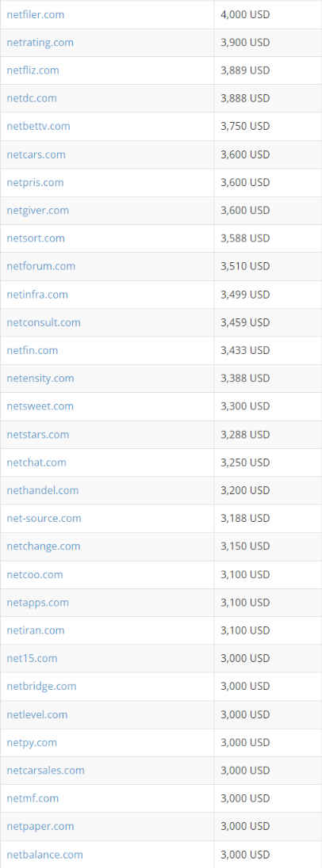Select netinfra.com domain link
The height and width of the screenshot is (868, 322).
point(37,295)
